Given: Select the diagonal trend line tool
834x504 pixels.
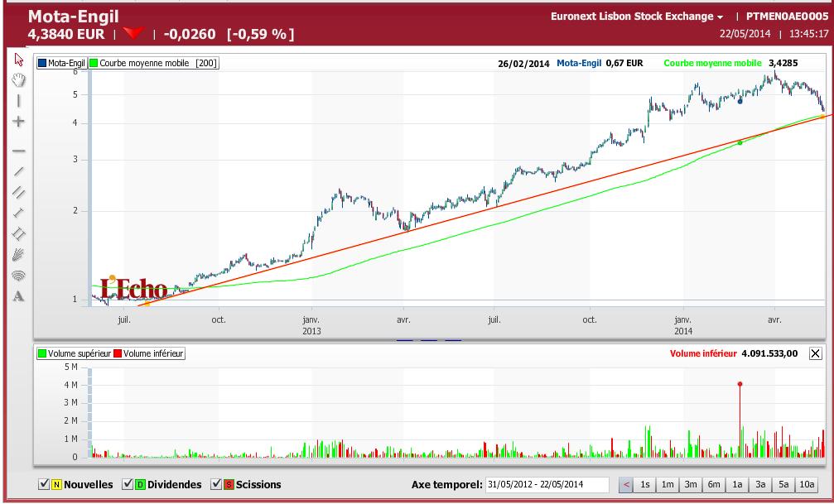Looking at the screenshot, I should [x=18, y=171].
